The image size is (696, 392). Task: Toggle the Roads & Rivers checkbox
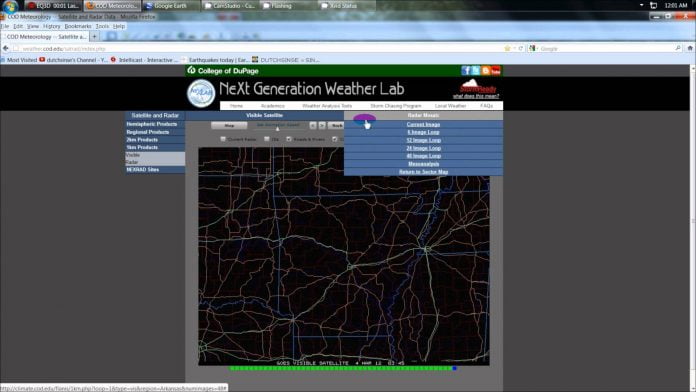289,139
